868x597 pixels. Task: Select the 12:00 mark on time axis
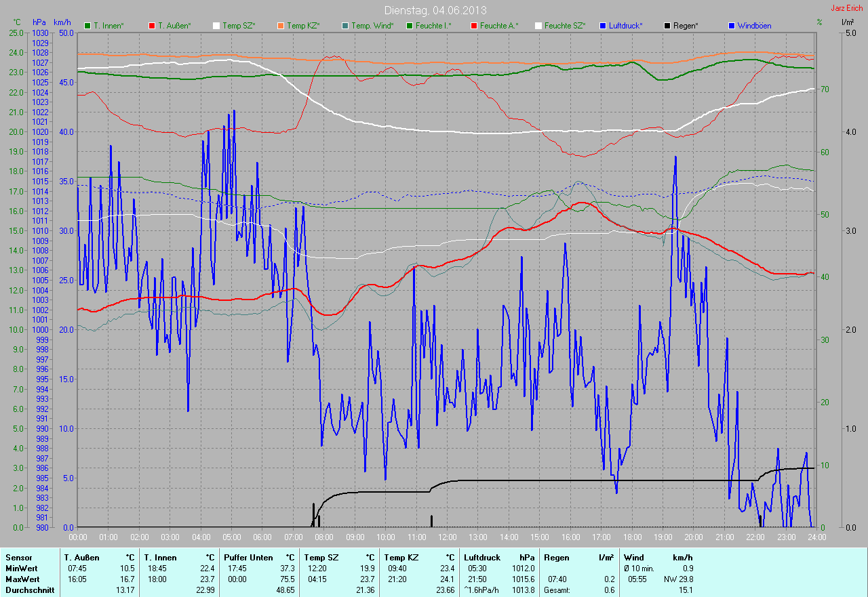447,537
